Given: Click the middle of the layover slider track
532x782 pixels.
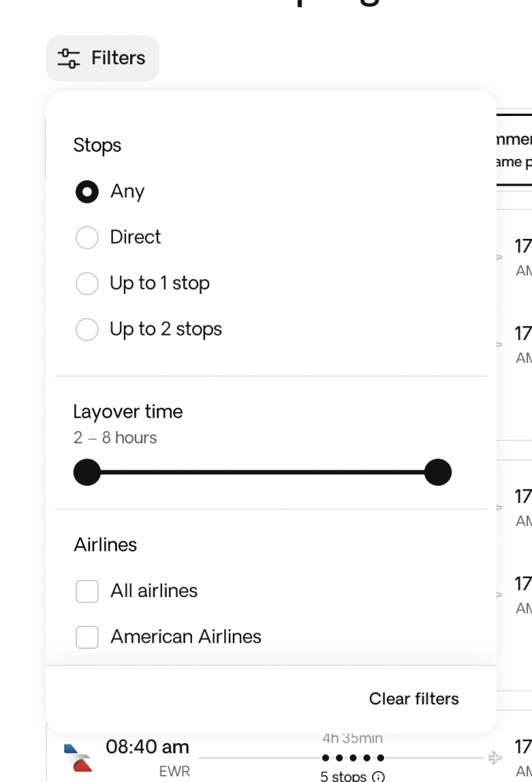Looking at the screenshot, I should tap(262, 472).
